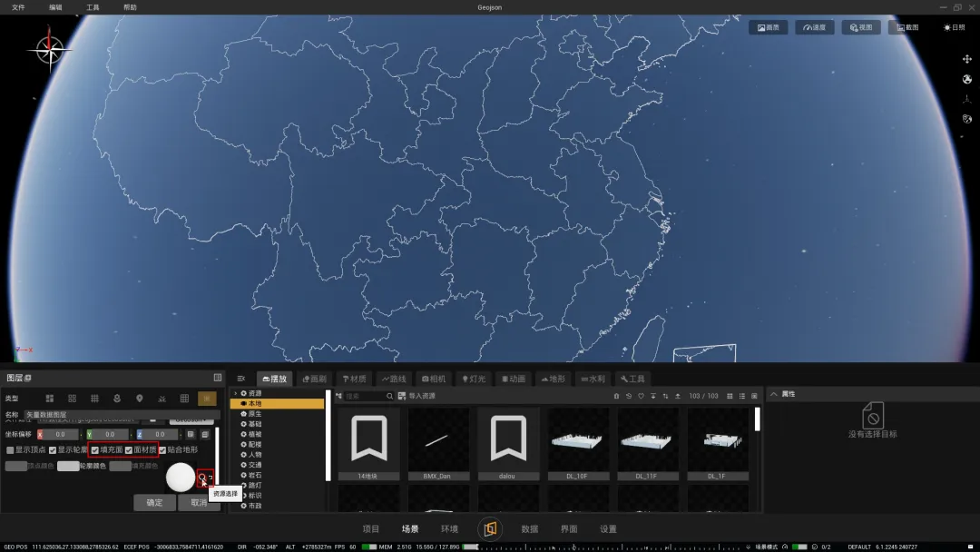
Task: Click the add icon next to 图层 title
Action: click(x=28, y=378)
